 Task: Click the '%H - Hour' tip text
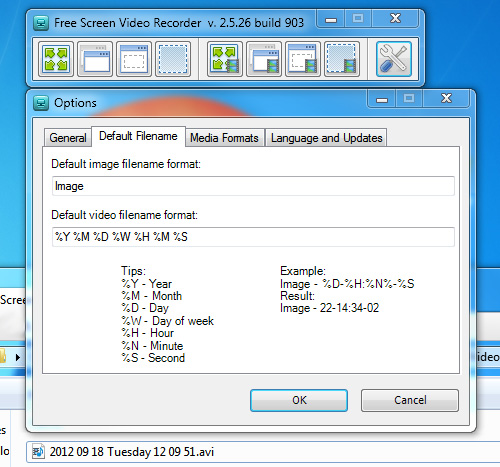tap(147, 333)
